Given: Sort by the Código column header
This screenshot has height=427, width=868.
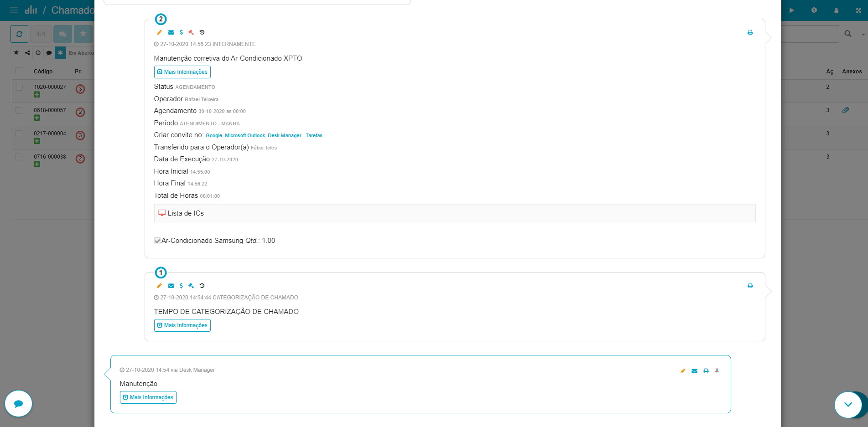Looking at the screenshot, I should pyautogui.click(x=43, y=72).
